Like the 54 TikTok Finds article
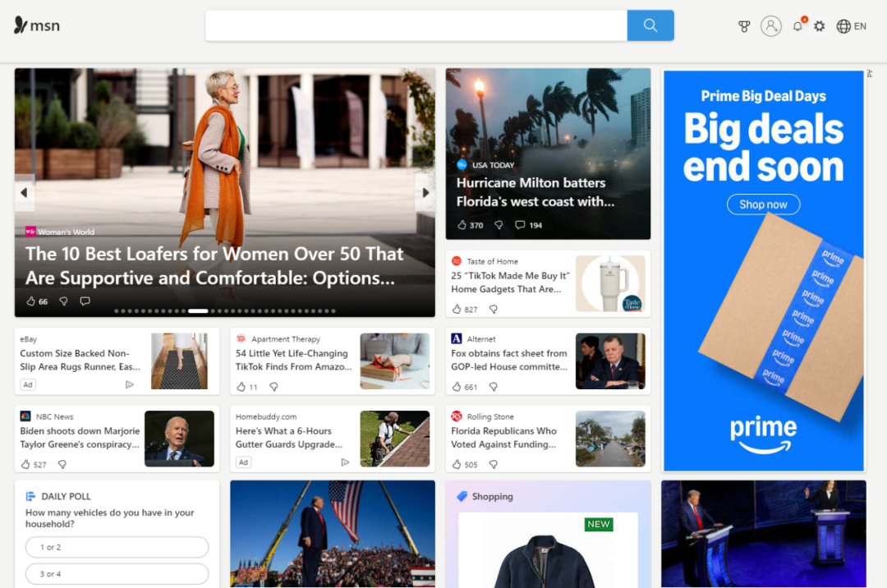Viewport: 887px width, 588px height. [246, 387]
